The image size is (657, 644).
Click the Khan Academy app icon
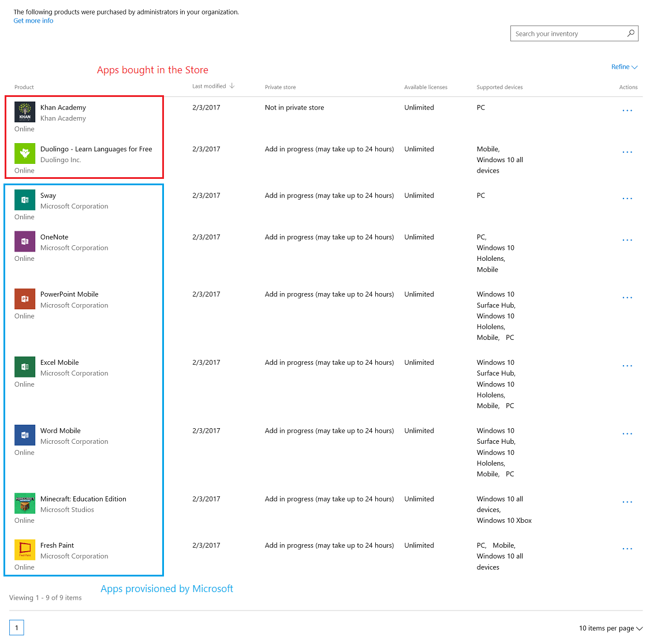25,113
